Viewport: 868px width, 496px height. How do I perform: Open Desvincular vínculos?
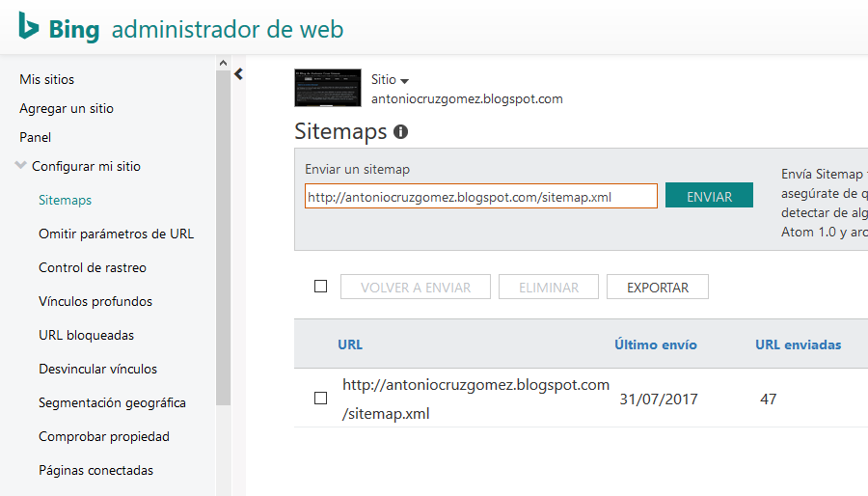point(98,370)
